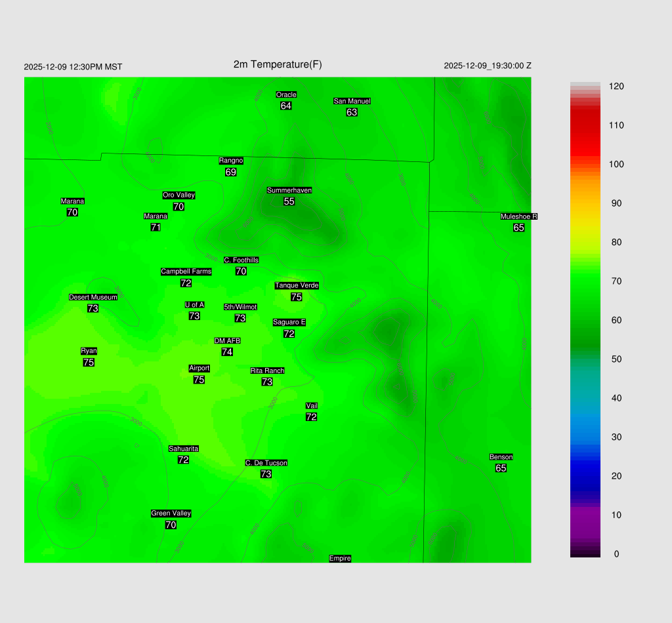Select the Tanque Verde station label
The width and height of the screenshot is (672, 623).
pyautogui.click(x=296, y=285)
